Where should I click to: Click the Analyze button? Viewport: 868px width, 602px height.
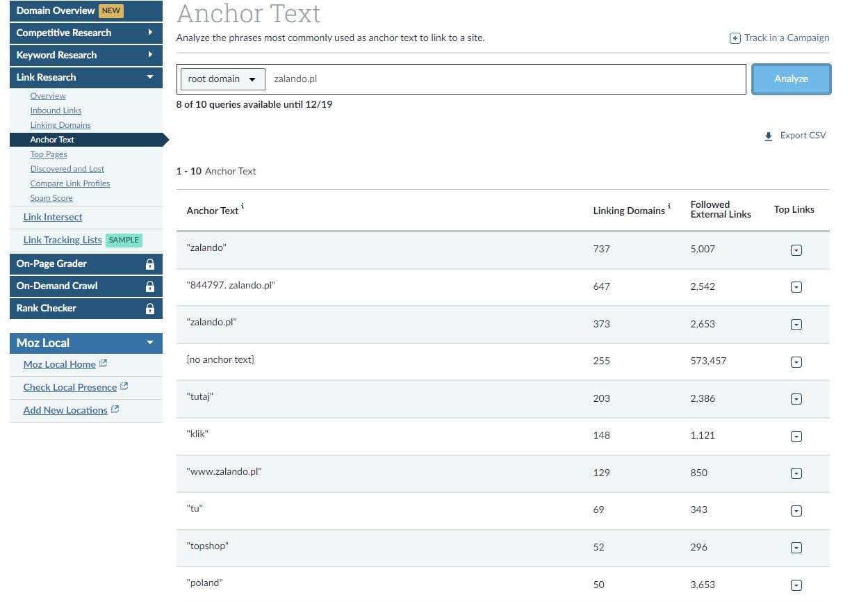point(791,79)
